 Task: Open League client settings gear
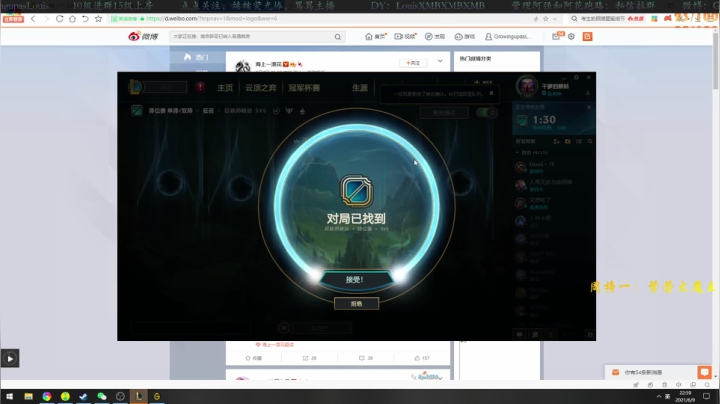click(x=576, y=78)
